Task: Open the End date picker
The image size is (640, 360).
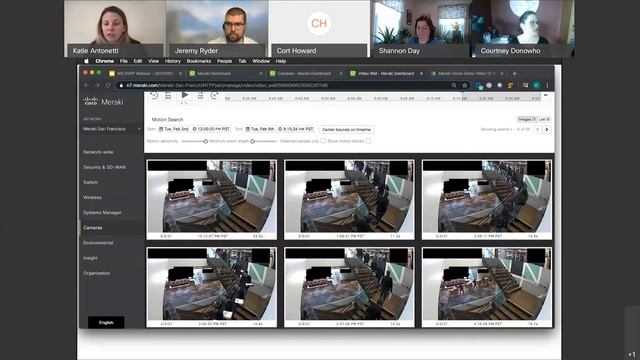Action: pos(260,129)
